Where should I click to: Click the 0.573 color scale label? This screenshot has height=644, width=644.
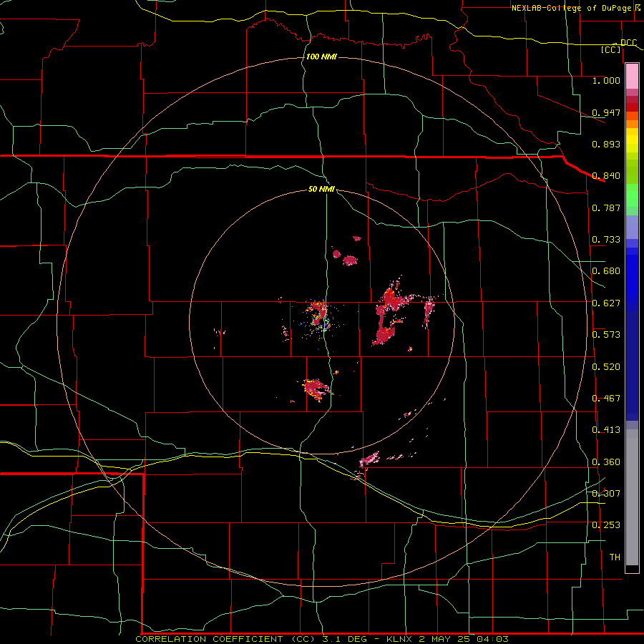[x=606, y=335]
